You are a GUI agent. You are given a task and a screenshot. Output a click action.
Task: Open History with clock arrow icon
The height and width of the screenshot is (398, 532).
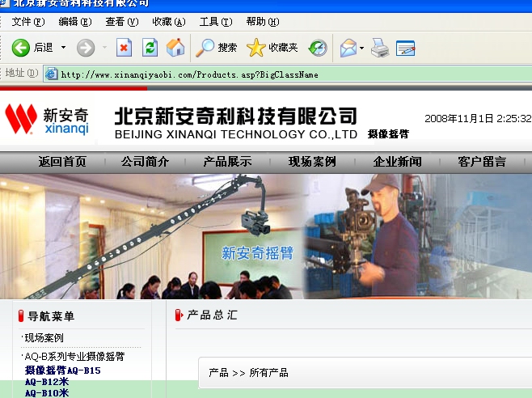(x=318, y=48)
